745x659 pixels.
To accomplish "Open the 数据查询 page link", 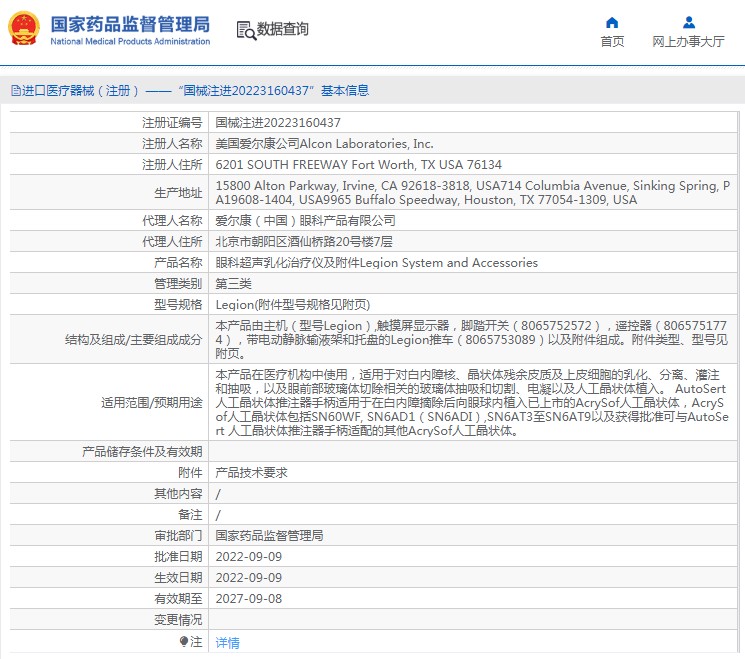I will (x=283, y=30).
